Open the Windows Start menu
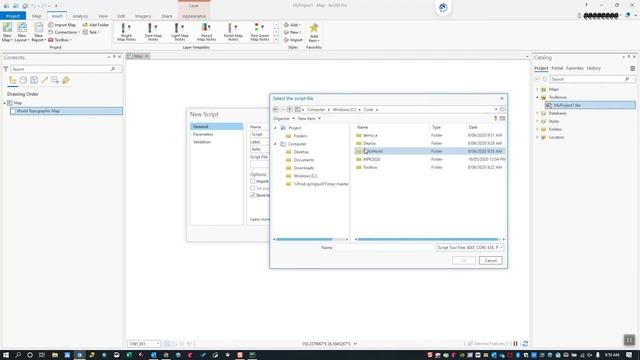Viewport: 640px width, 360px height. pos(6,355)
